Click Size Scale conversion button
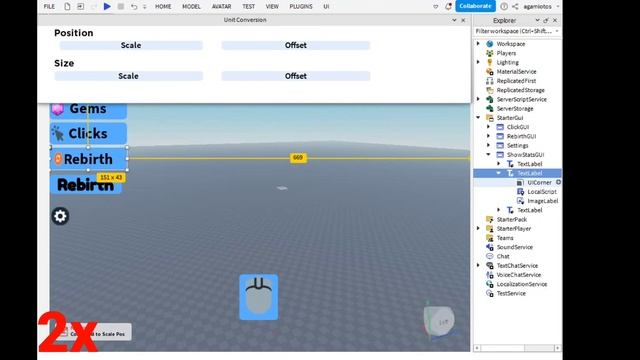640x360 pixels. [128, 76]
